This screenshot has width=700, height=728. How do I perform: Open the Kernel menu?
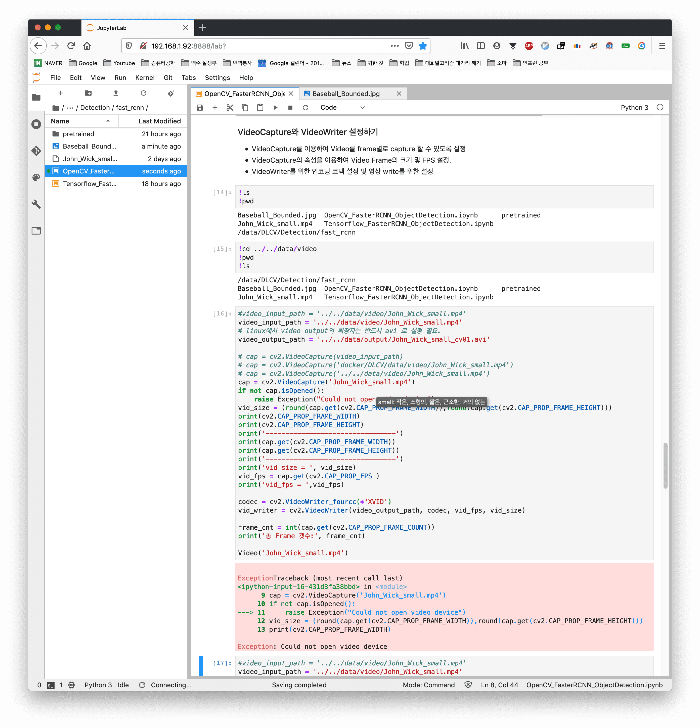pos(145,78)
